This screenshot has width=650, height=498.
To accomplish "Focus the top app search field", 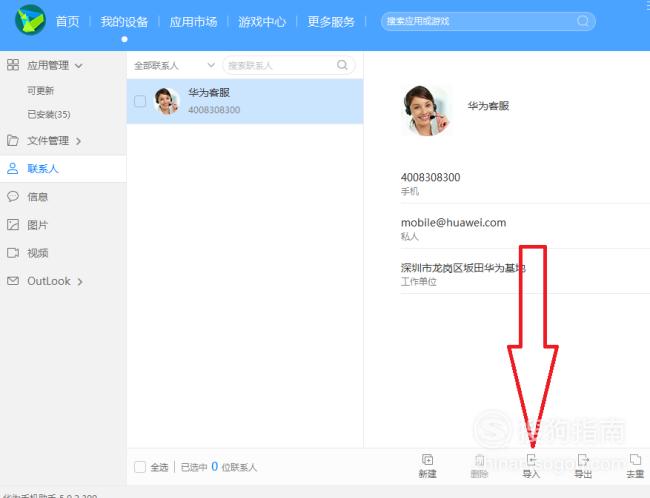I will click(488, 21).
